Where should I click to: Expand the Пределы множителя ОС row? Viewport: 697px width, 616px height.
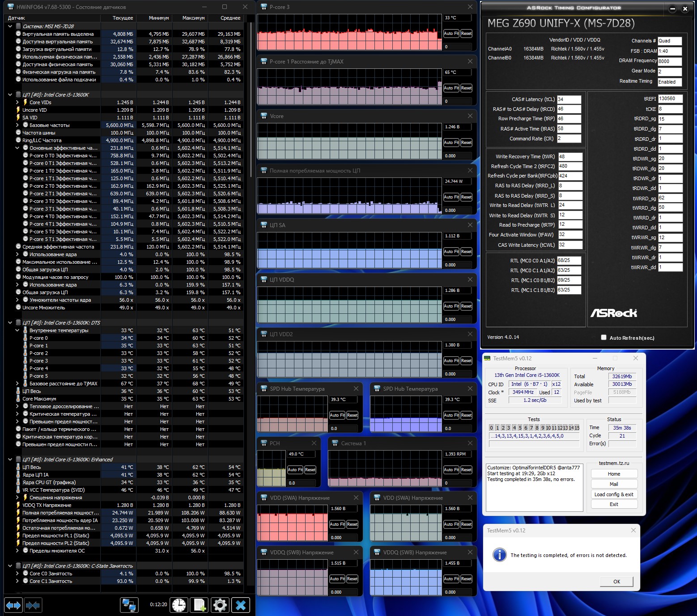point(17,551)
